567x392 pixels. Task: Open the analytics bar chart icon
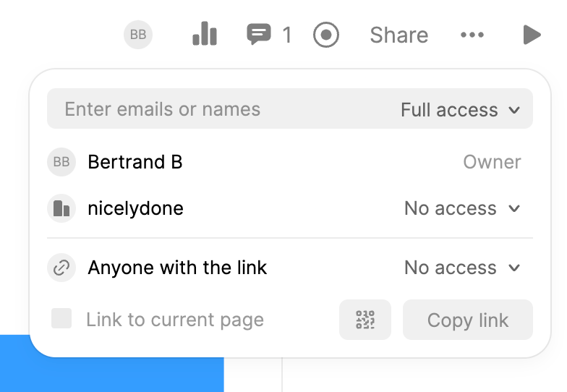click(205, 34)
